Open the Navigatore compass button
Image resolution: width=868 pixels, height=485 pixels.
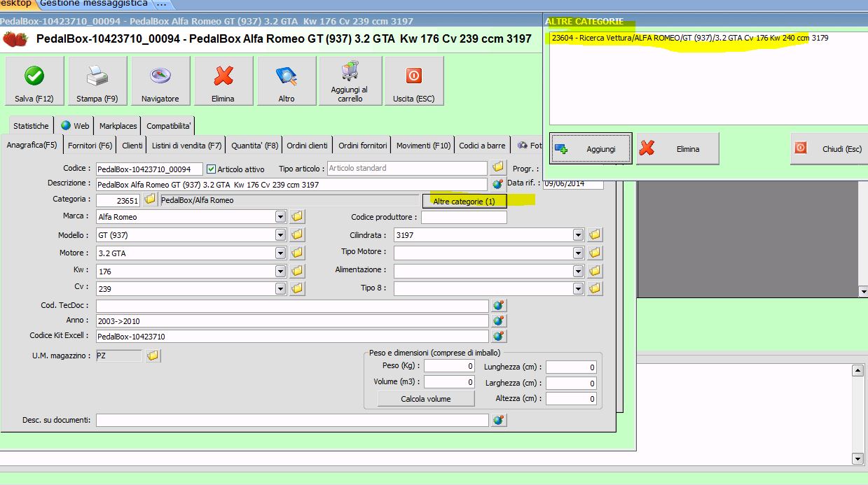(x=160, y=80)
